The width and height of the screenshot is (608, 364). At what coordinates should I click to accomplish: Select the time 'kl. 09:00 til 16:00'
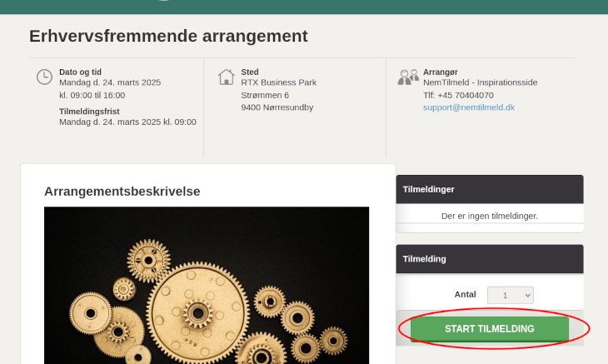[92, 95]
